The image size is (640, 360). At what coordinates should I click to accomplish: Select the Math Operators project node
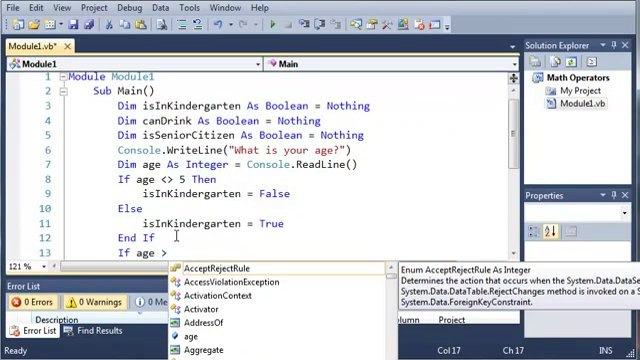point(578,78)
